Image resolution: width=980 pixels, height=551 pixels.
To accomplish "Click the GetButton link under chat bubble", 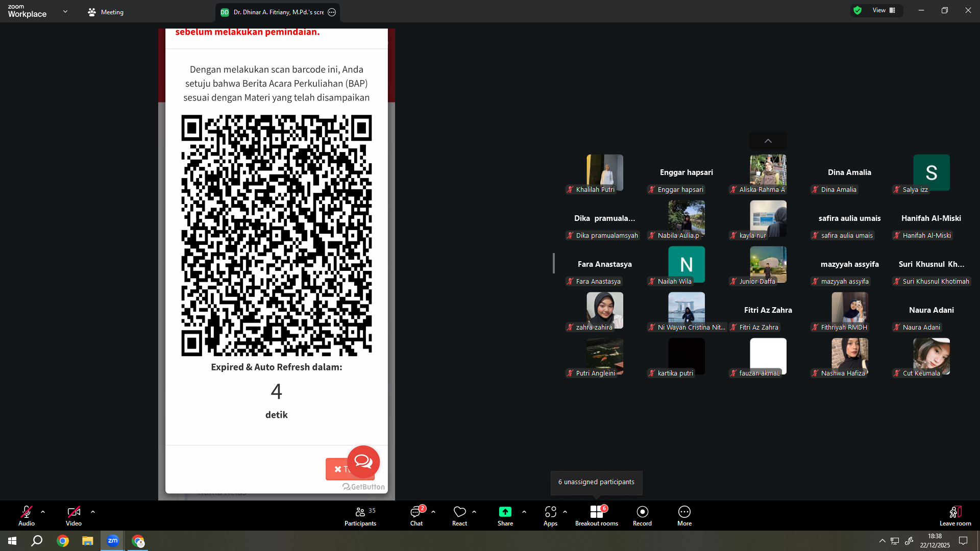I will point(363,487).
